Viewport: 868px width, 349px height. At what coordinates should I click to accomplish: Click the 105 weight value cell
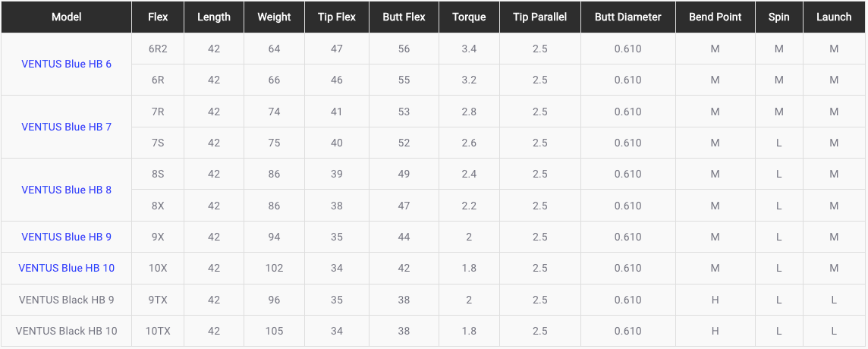(x=274, y=331)
